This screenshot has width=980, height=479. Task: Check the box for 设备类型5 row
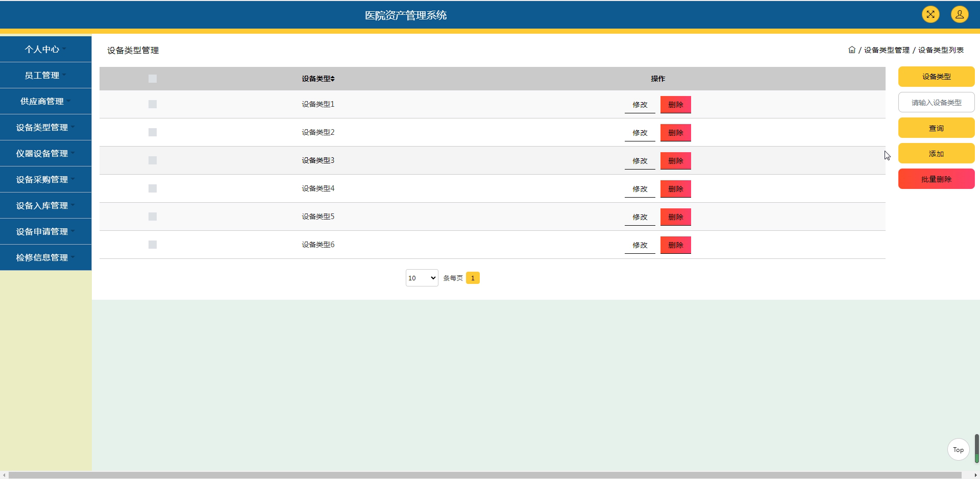pyautogui.click(x=153, y=217)
